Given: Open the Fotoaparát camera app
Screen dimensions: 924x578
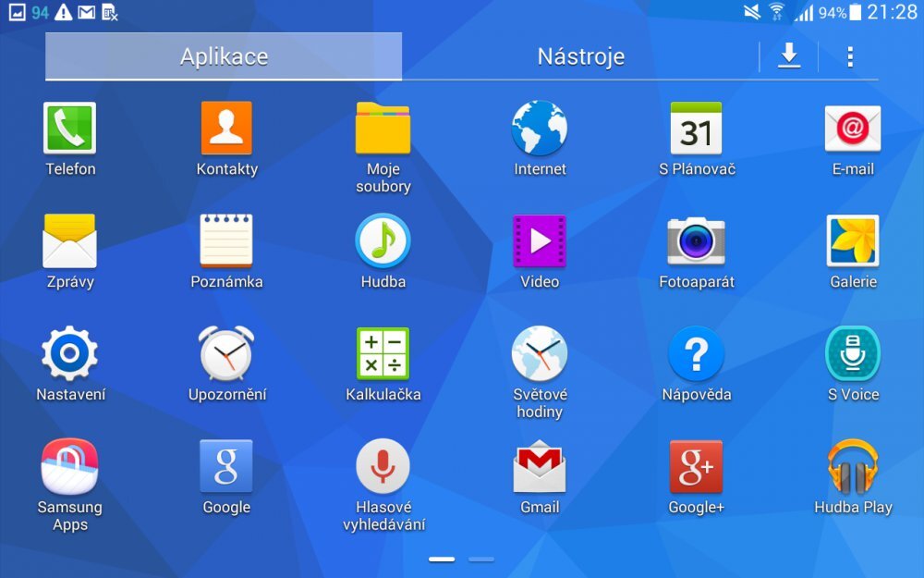Looking at the screenshot, I should click(x=696, y=244).
